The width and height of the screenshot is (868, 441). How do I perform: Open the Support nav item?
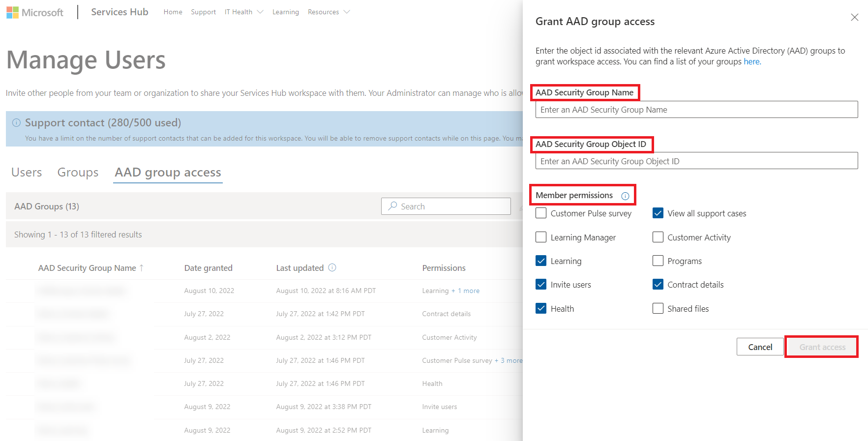[204, 12]
